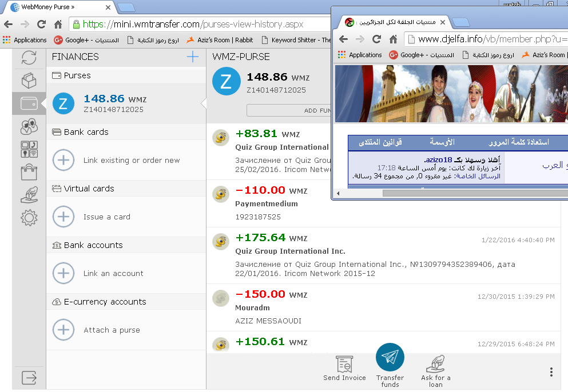Viewport: 568px width, 392px height.
Task: Open the contacts icon with two people
Action: 29,126
